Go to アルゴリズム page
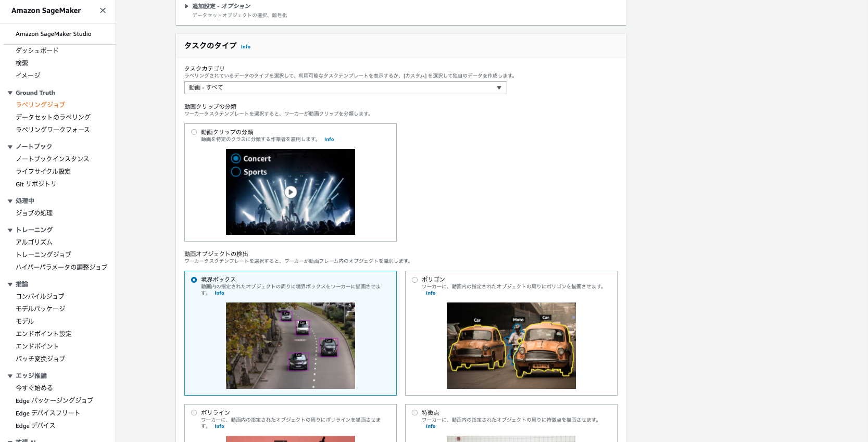 (x=34, y=242)
